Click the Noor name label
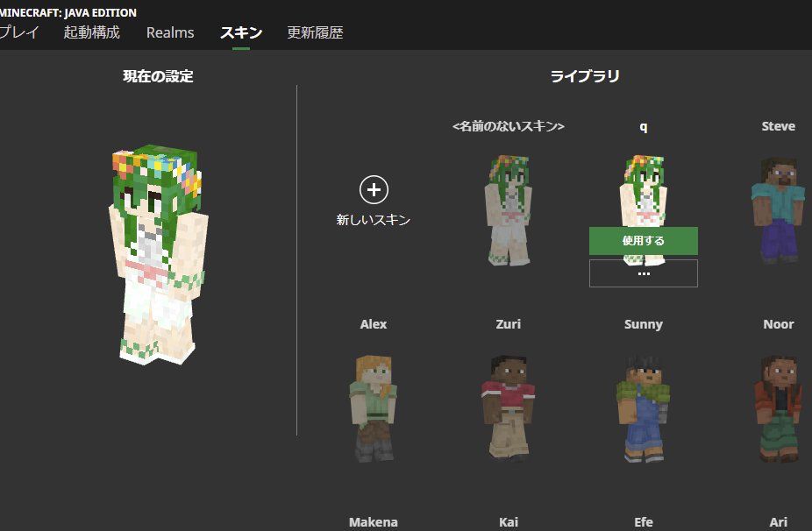812x531 pixels. point(779,324)
